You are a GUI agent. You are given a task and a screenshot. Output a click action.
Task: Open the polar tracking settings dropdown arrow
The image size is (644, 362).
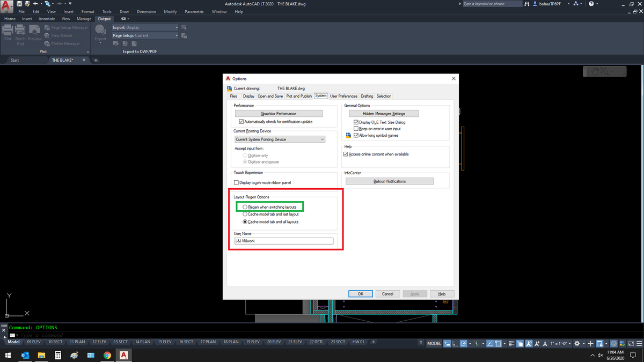470,343
